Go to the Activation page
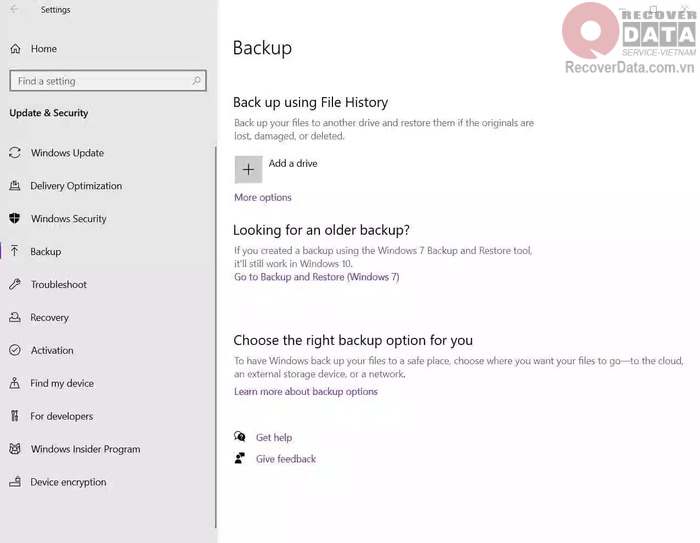 (x=52, y=351)
